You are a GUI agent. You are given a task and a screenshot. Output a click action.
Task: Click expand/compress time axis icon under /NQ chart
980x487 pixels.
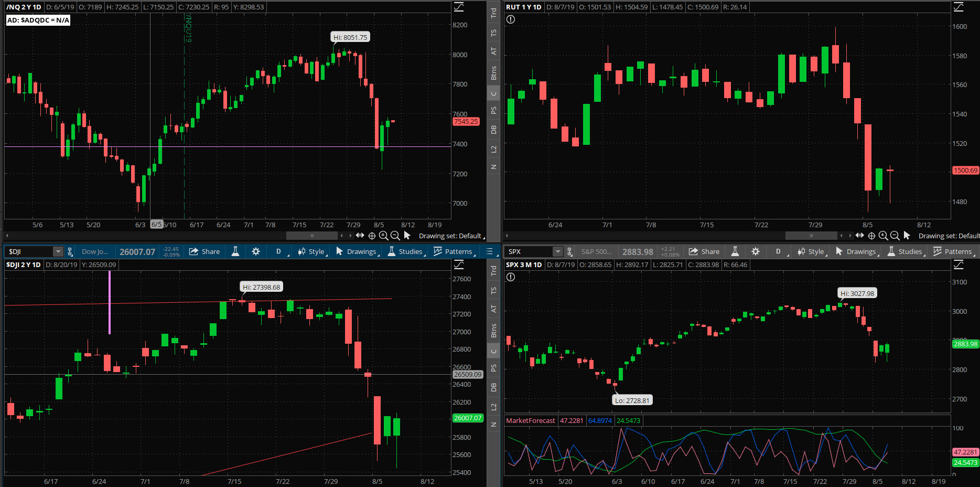[x=360, y=236]
